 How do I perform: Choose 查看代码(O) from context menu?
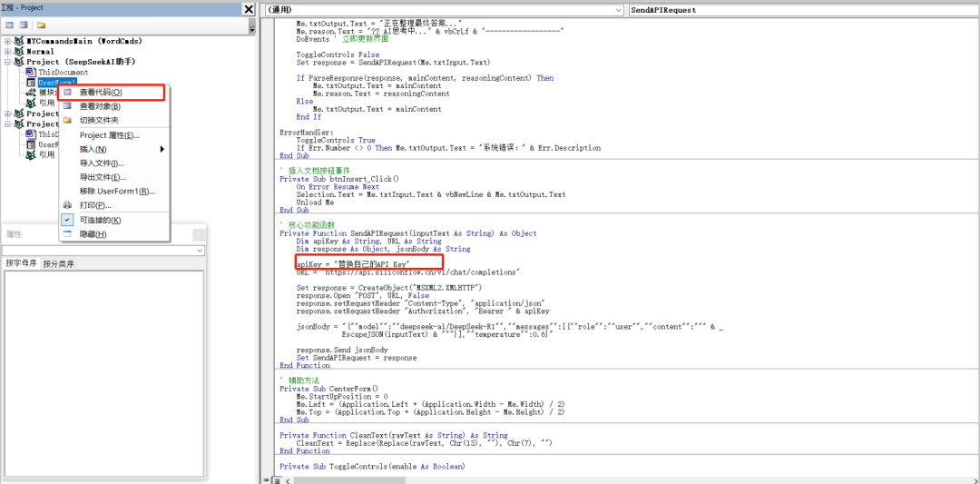(x=113, y=92)
